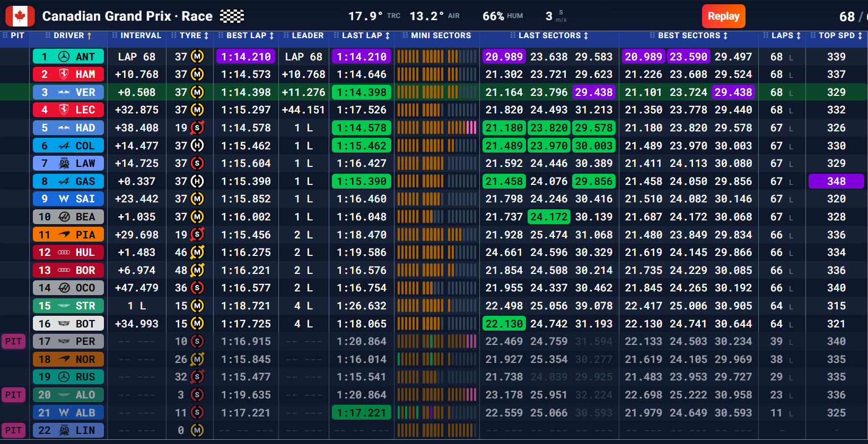The height and width of the screenshot is (444, 868).
Task: Click the Ferrari logo next to HAM
Action: tap(64, 74)
